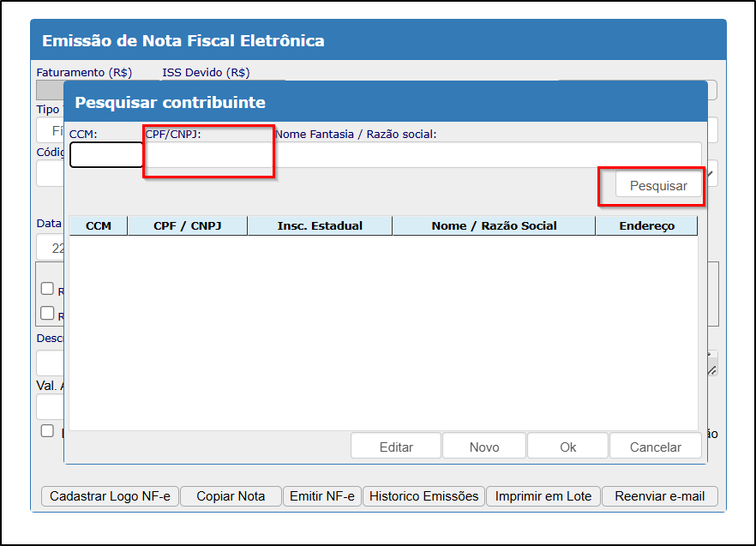Viewport: 756px width, 546px height.
Task: Cancel the Pesquisar contribuinte dialog
Action: (655, 447)
